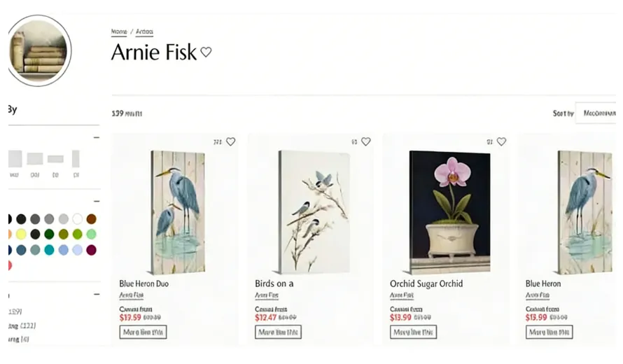This screenshot has width=623, height=364.
Task: Collapse the filter section below color swatches
Action: [x=96, y=295]
